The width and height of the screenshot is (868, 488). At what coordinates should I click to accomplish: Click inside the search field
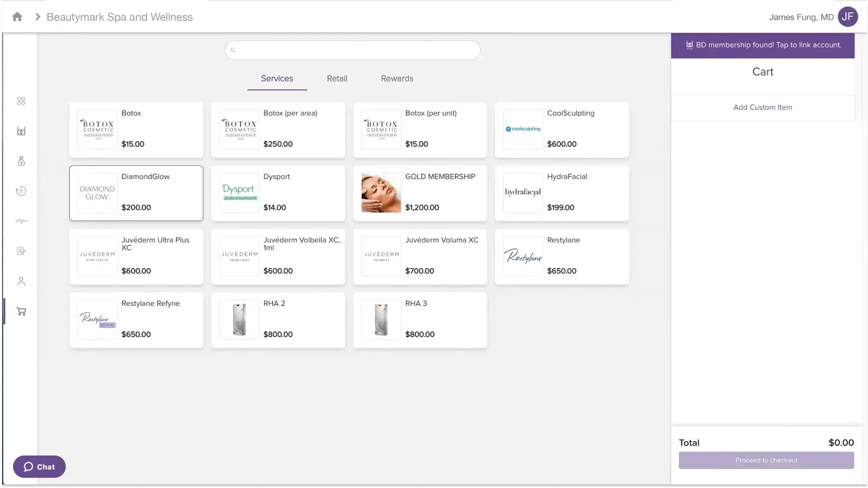[x=351, y=50]
